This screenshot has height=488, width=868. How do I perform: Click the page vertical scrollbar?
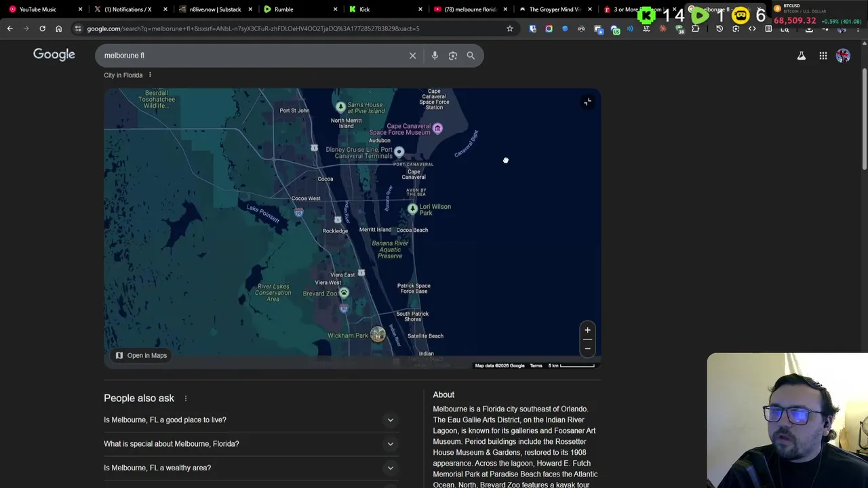point(865,119)
